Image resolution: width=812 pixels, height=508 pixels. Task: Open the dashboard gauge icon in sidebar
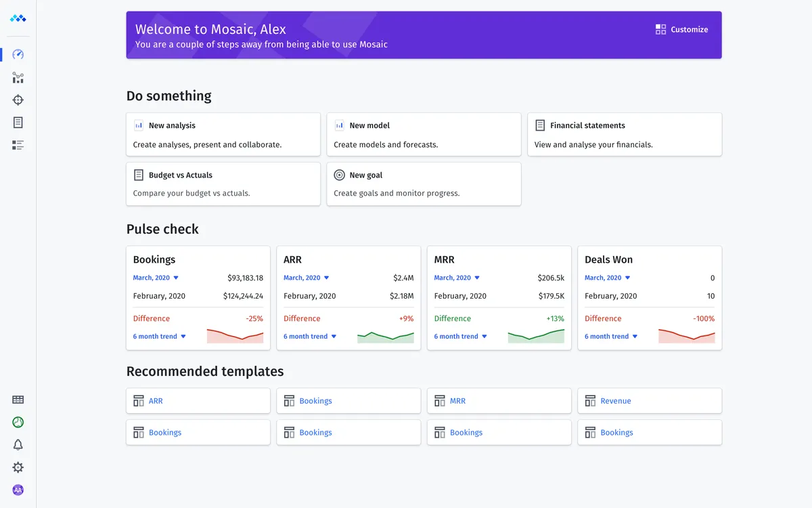18,55
